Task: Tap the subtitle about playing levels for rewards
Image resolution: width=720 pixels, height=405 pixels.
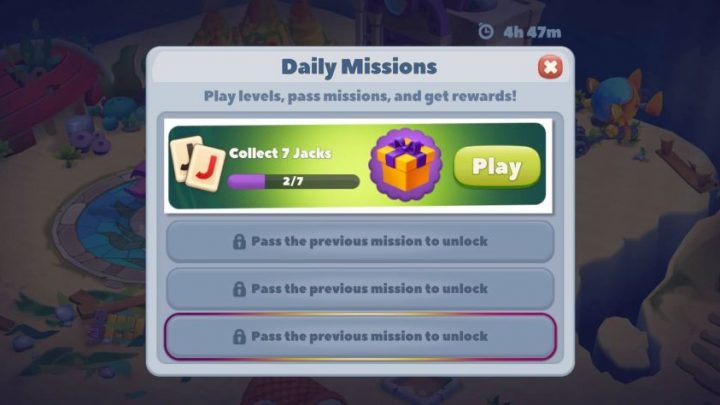Action: [360, 96]
